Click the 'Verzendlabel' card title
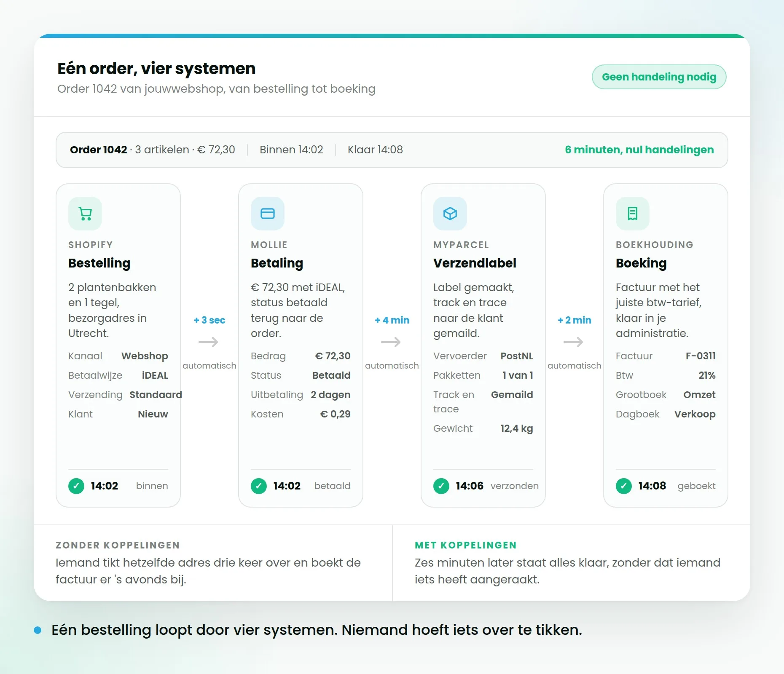Screen dimensions: 784x674 coord(475,263)
